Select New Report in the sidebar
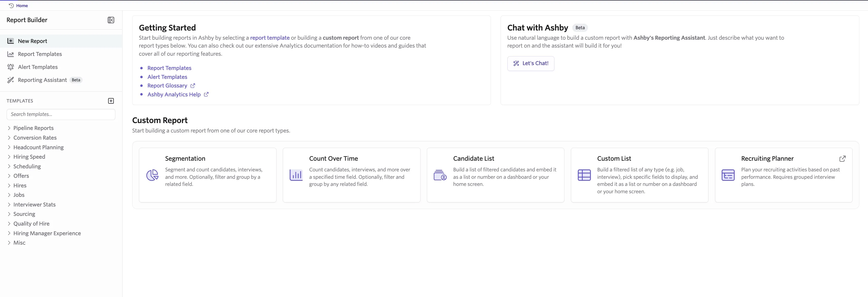 [61, 41]
